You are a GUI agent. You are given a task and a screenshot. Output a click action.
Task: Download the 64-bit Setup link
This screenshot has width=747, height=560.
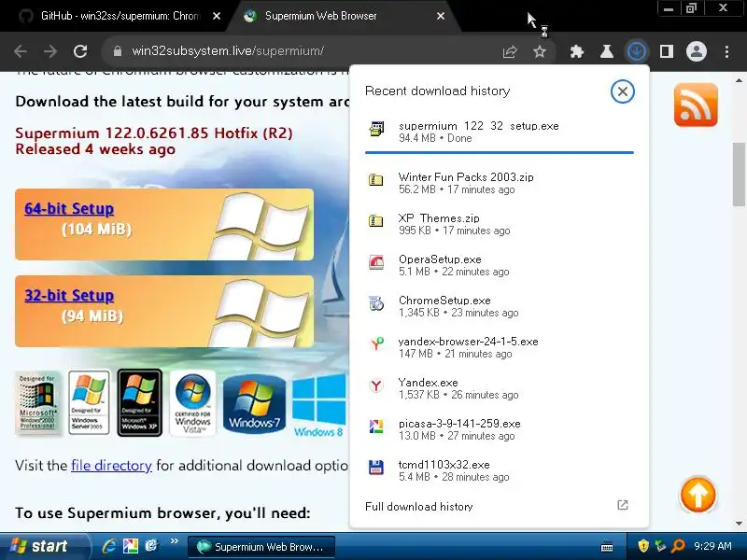click(x=69, y=208)
